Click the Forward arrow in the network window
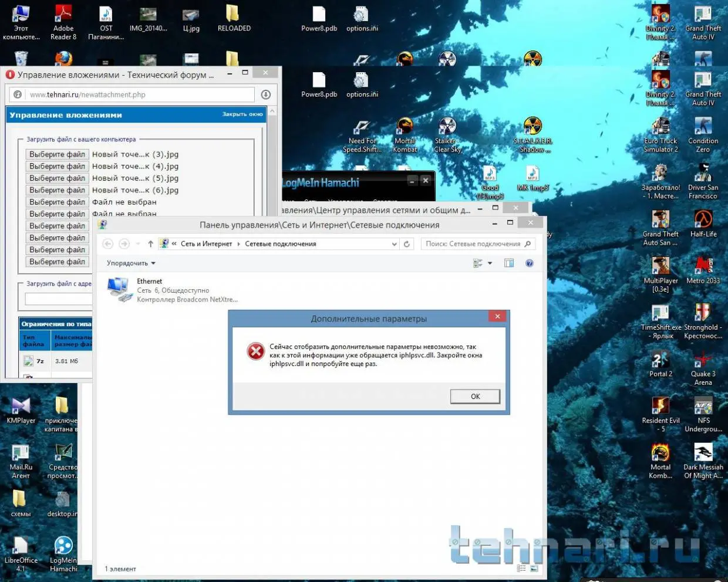This screenshot has width=728, height=582. [x=124, y=243]
